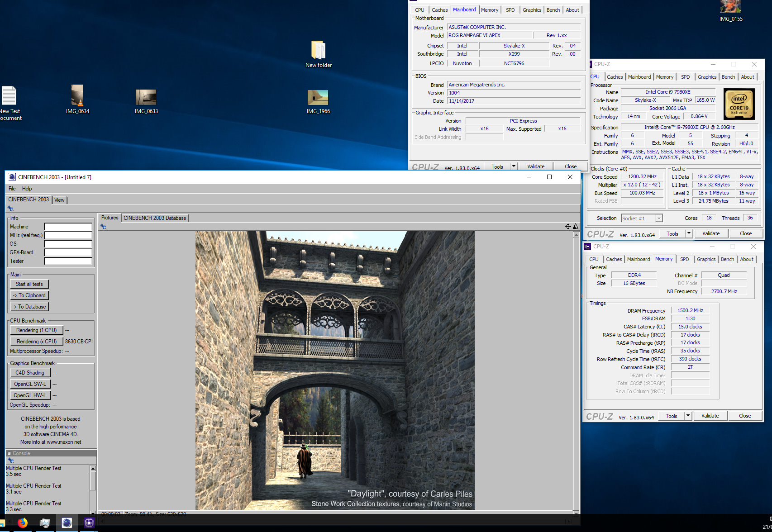Click the small pin icon under Pictures tab
The width and height of the screenshot is (772, 532).
tap(103, 226)
